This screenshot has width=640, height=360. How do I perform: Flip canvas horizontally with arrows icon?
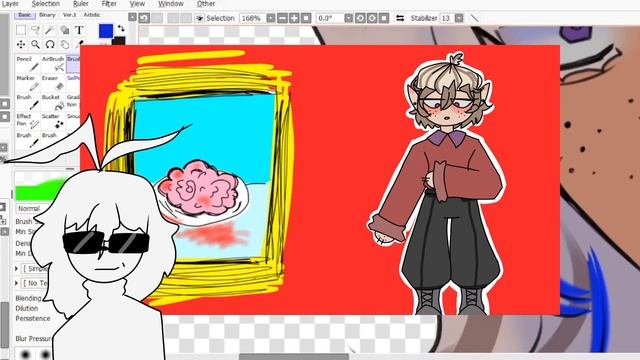pos(400,18)
